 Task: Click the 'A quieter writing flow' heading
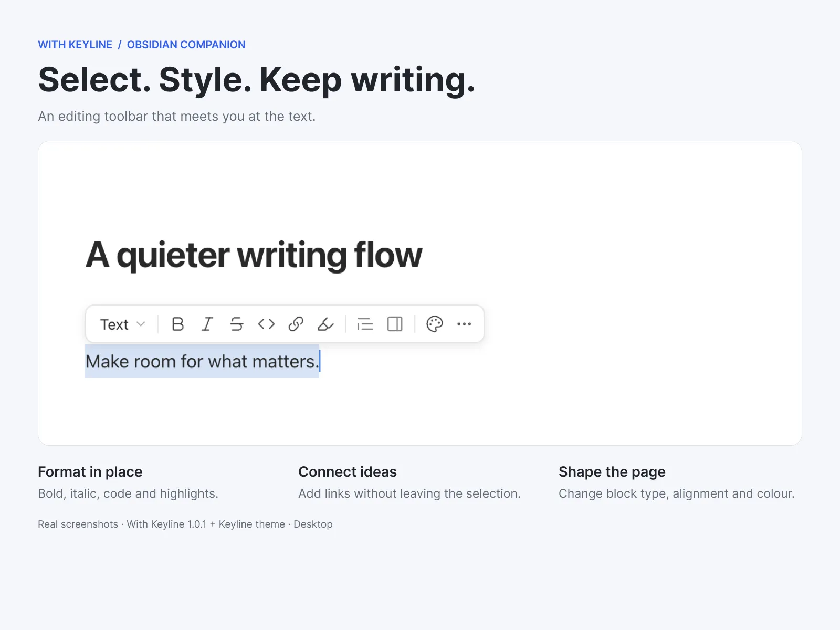tap(254, 255)
